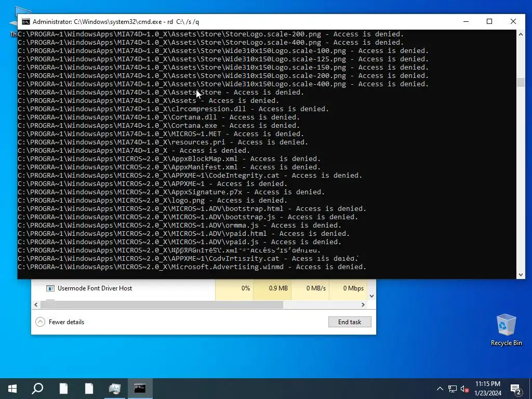
Task: Click the 0 MB/s disk cell
Action: point(311,288)
